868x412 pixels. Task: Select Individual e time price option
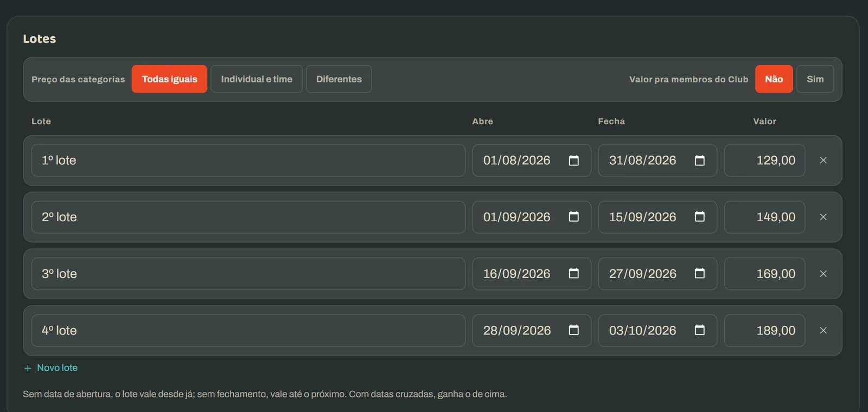pos(257,79)
